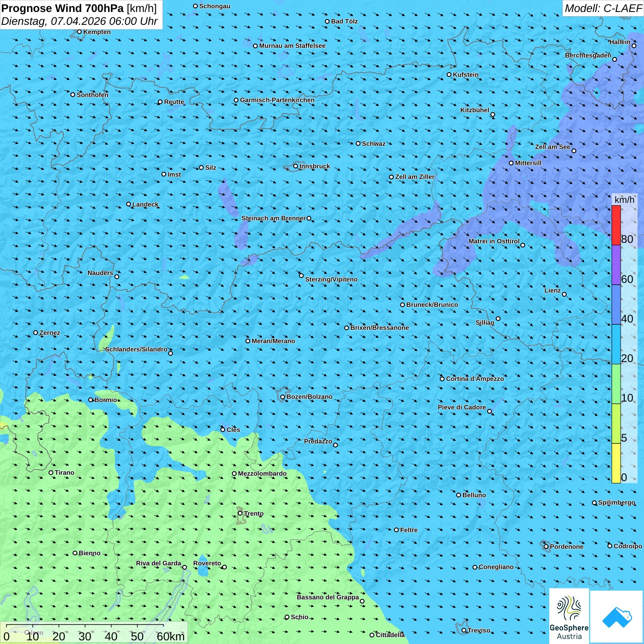Click the 'Schwaz' label
This screenshot has width=644, height=644.
click(374, 144)
